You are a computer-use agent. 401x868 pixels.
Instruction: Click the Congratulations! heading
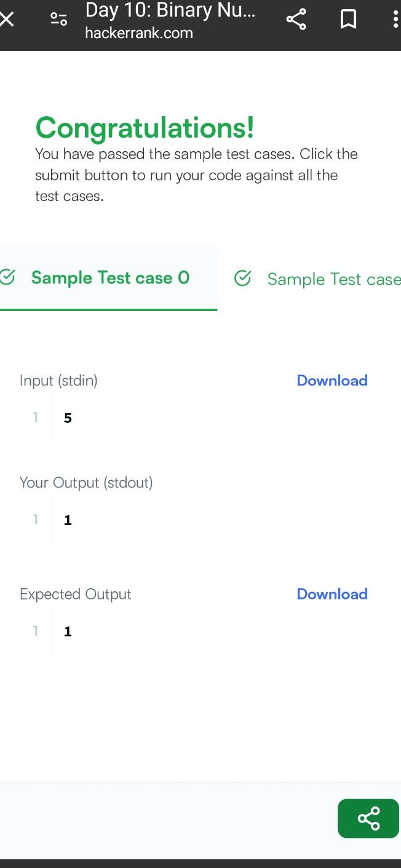145,127
